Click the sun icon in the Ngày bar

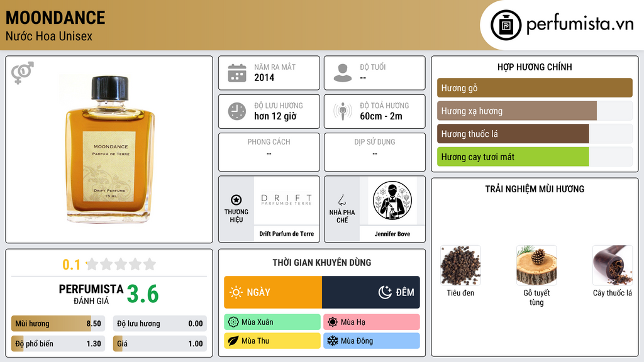pos(236,292)
